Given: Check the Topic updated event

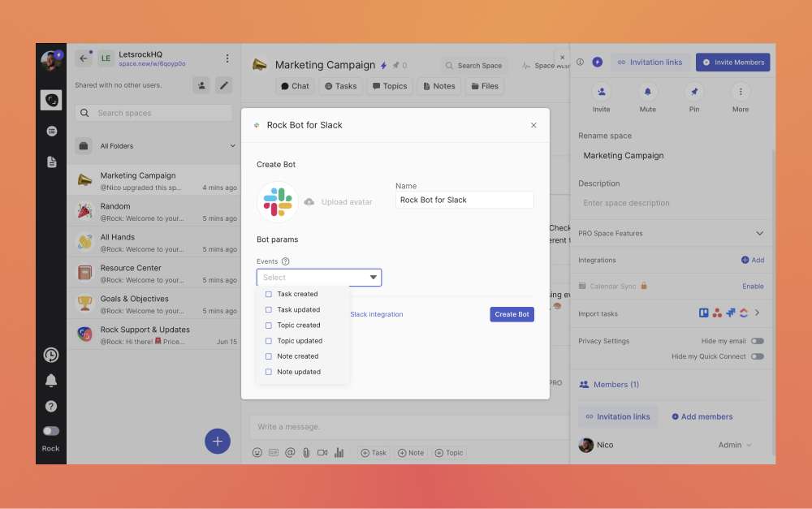Looking at the screenshot, I should [269, 341].
